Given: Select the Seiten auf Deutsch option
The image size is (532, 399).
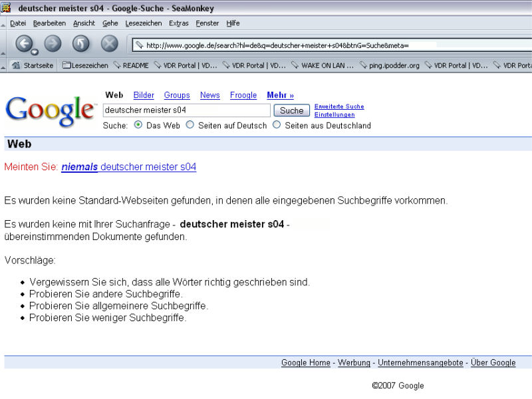Looking at the screenshot, I should tap(190, 125).
